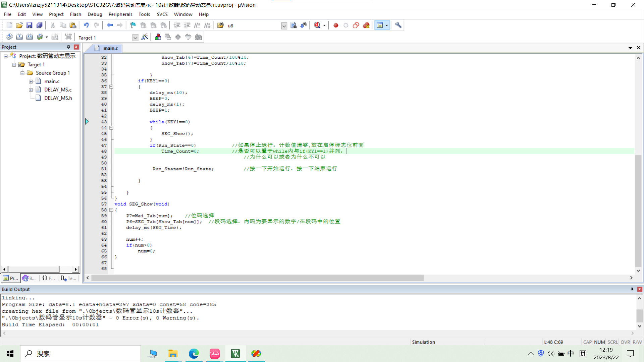Open File Explorer from the taskbar
644x362 pixels.
pos(173,354)
